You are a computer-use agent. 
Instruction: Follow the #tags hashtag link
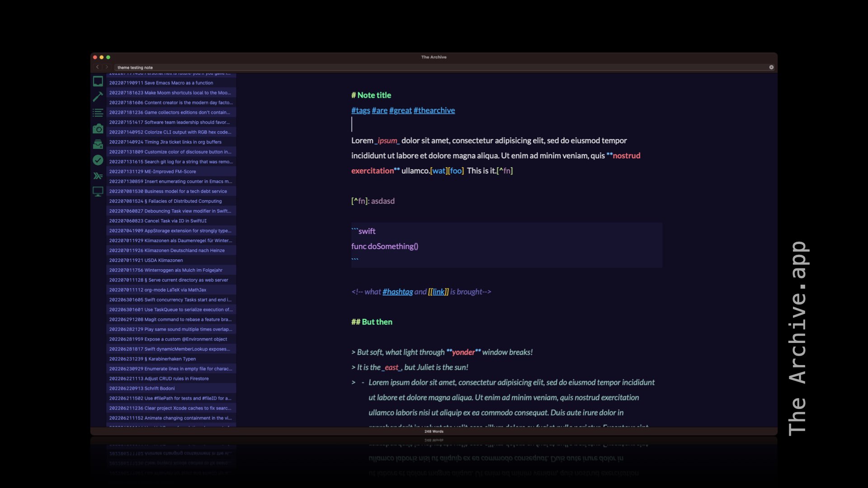point(360,110)
